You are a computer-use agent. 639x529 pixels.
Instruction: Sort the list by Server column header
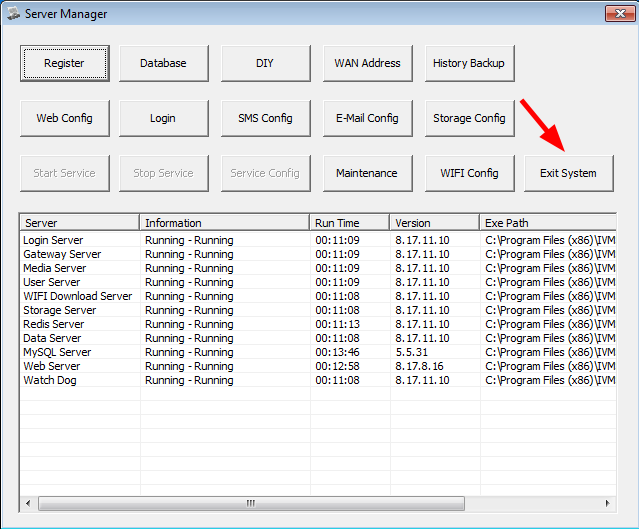(x=79, y=223)
